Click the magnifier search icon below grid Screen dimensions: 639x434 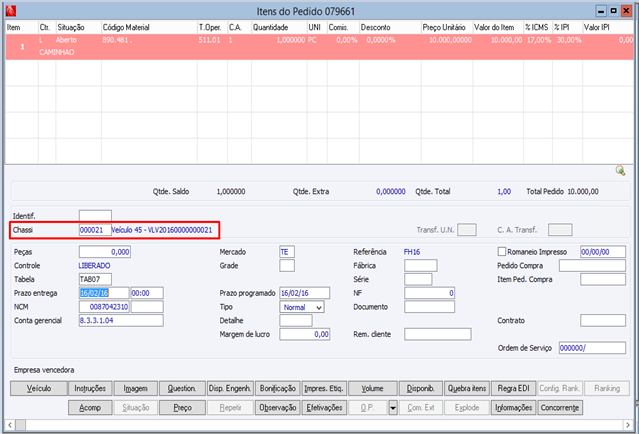[x=620, y=171]
